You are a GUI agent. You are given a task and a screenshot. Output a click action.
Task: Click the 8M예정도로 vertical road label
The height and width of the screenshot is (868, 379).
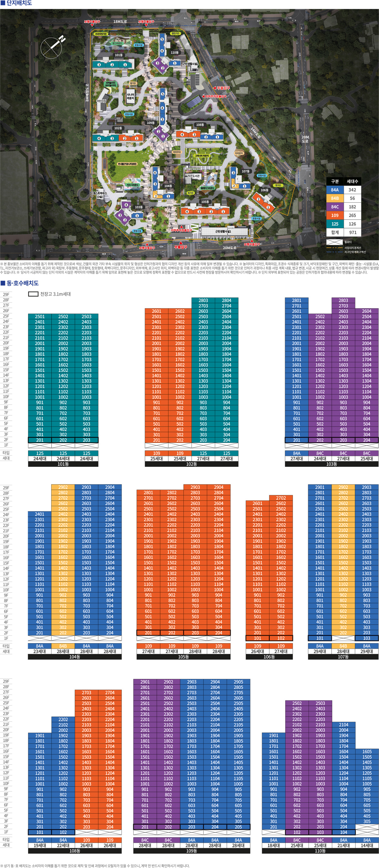(x=87, y=92)
